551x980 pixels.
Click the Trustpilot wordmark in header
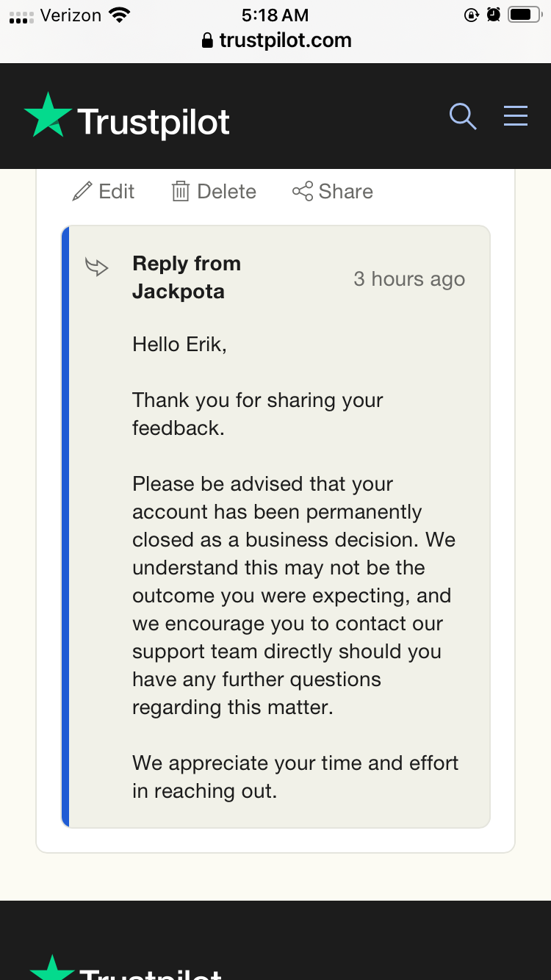point(154,121)
